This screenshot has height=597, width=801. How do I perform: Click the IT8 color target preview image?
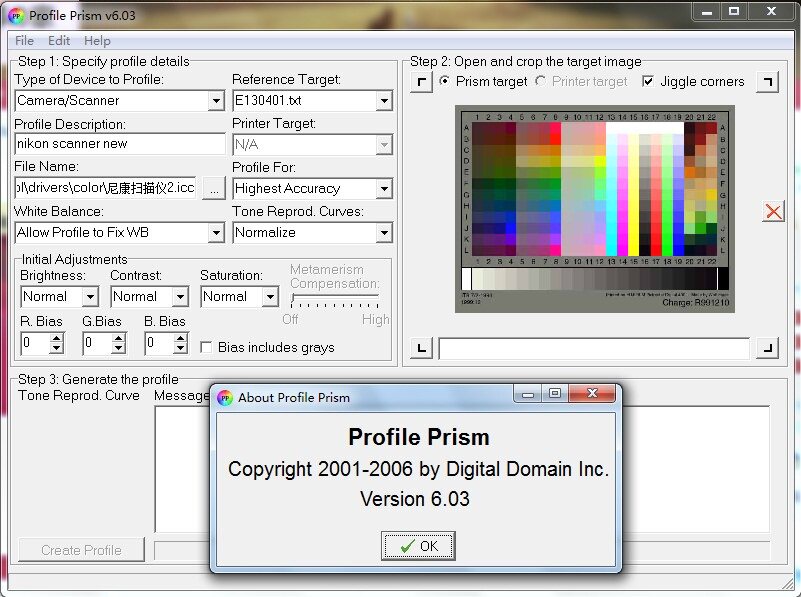pos(595,209)
